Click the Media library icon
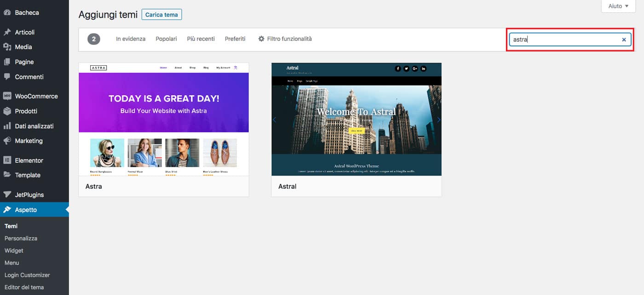644x295 pixels. [x=7, y=47]
